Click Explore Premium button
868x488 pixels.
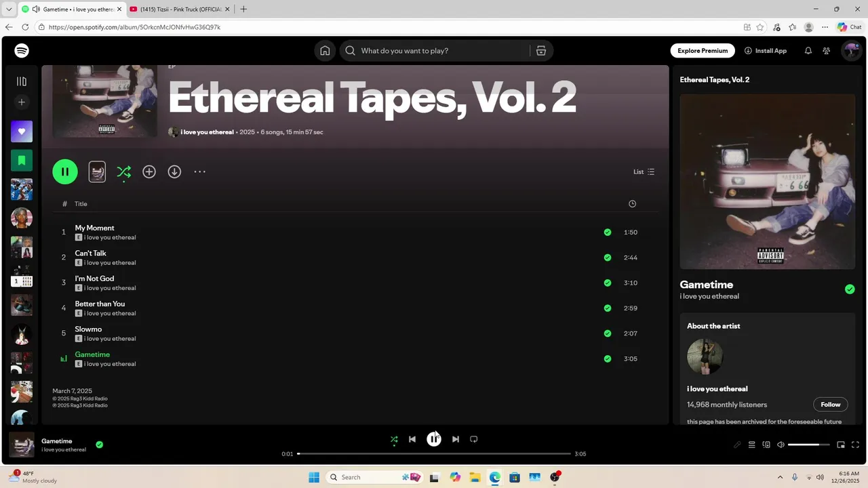point(703,51)
